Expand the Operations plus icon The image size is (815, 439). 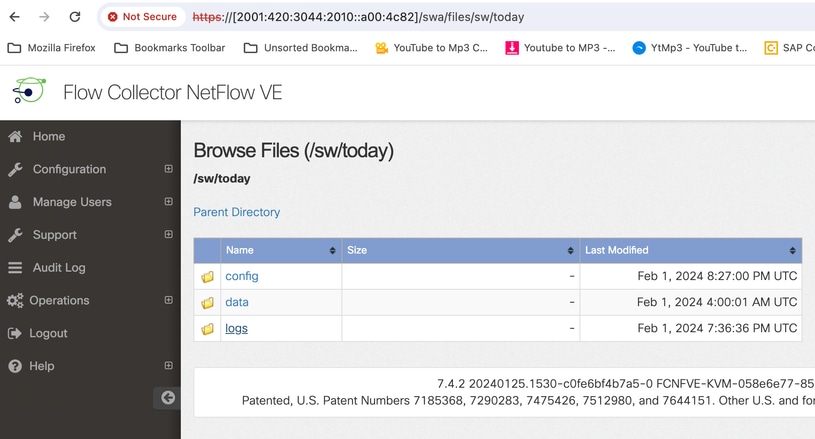(168, 300)
